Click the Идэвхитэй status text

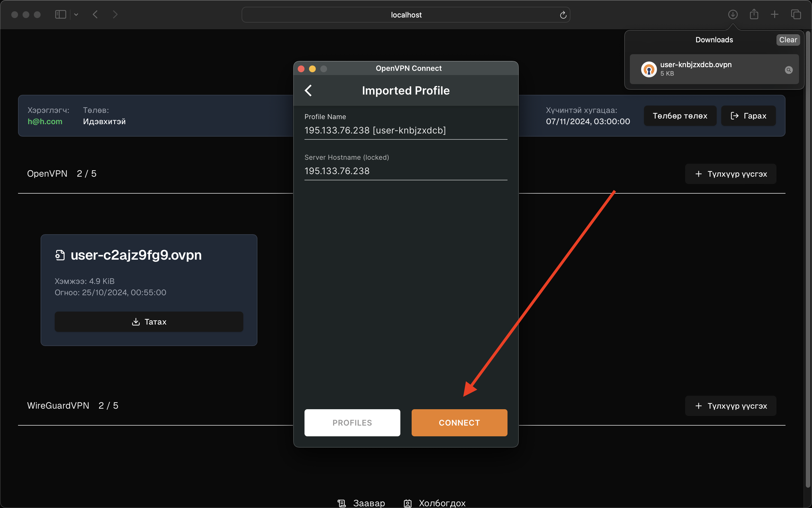(104, 121)
